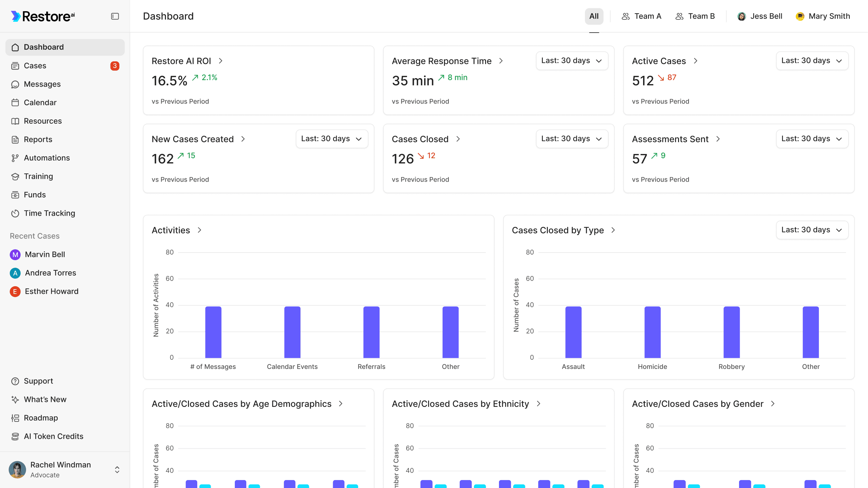The width and height of the screenshot is (868, 488).
Task: Filter dashboard by Mary Smith
Action: click(x=822, y=16)
